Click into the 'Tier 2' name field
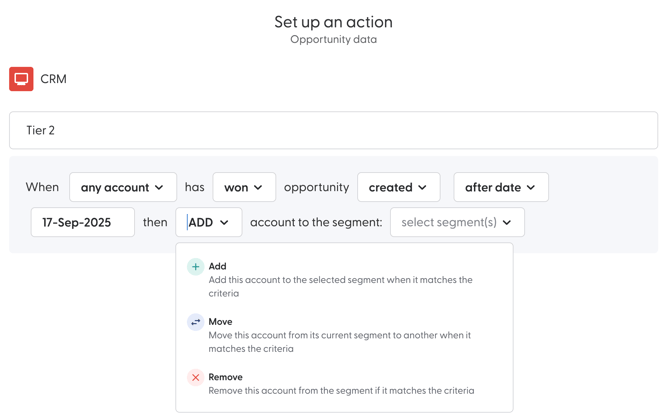The height and width of the screenshot is (416, 670). [333, 130]
